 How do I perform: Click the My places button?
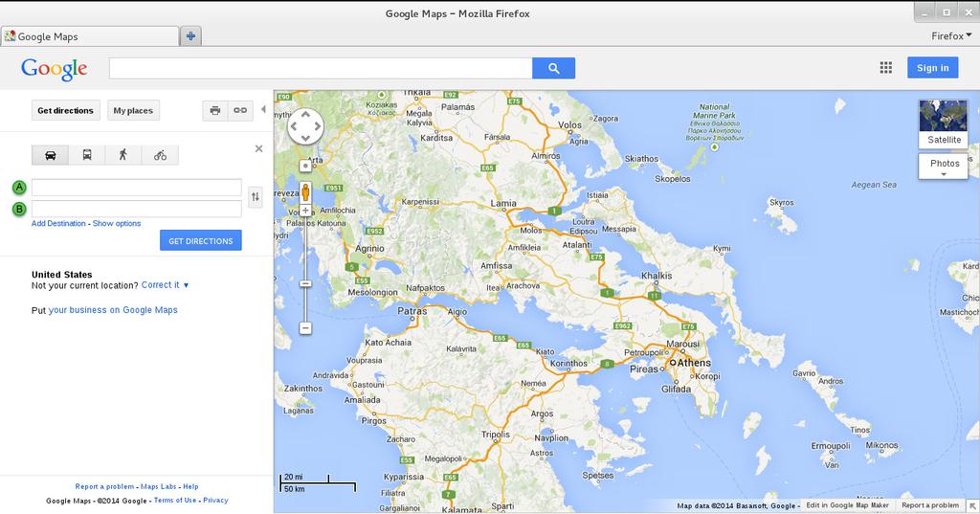pyautogui.click(x=133, y=111)
